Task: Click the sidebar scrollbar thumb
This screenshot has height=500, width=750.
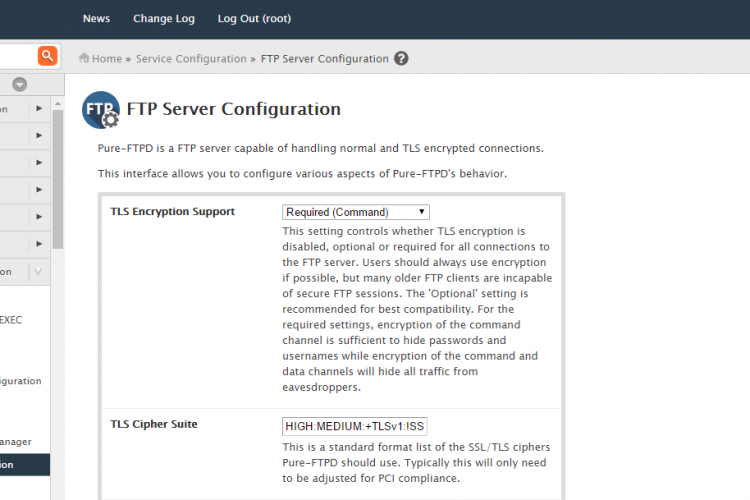Action: (57, 179)
